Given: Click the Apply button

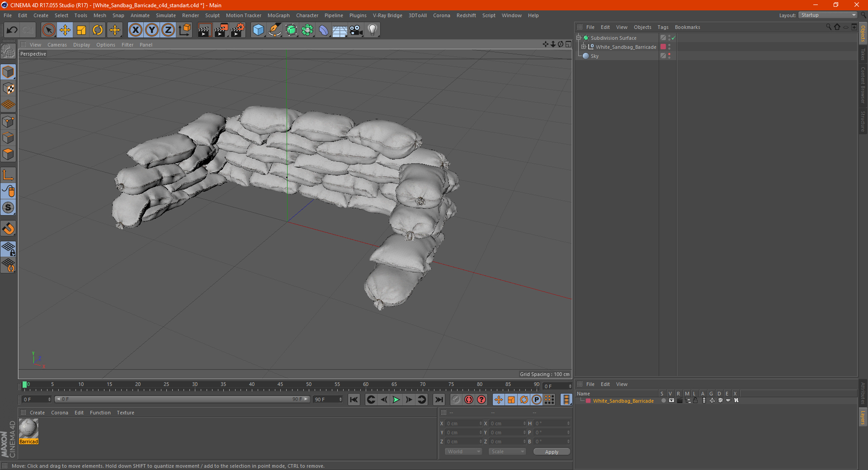Looking at the screenshot, I should click(x=552, y=452).
